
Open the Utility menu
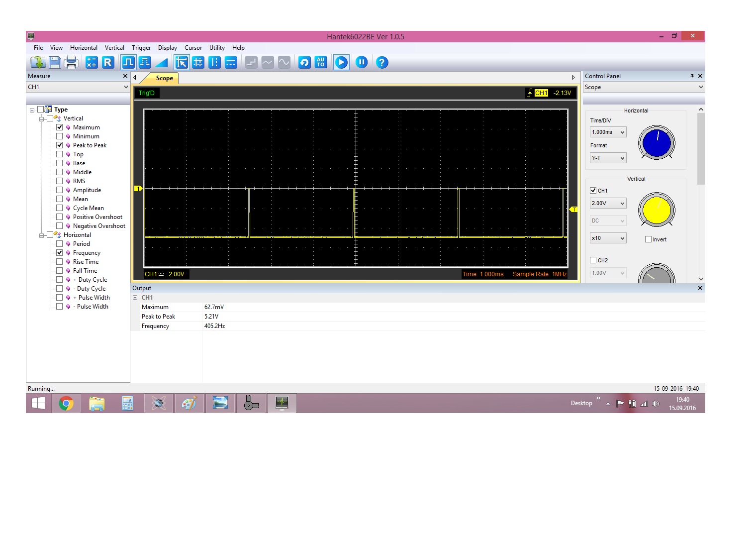click(x=217, y=48)
